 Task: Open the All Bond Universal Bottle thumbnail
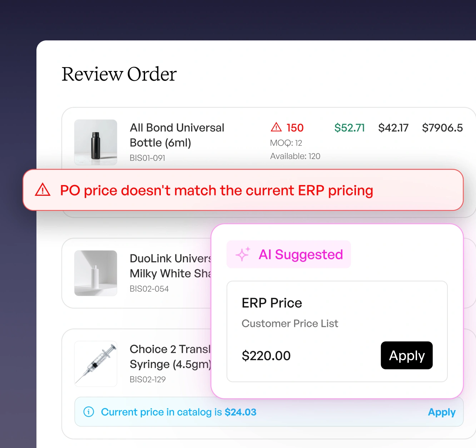pyautogui.click(x=96, y=142)
